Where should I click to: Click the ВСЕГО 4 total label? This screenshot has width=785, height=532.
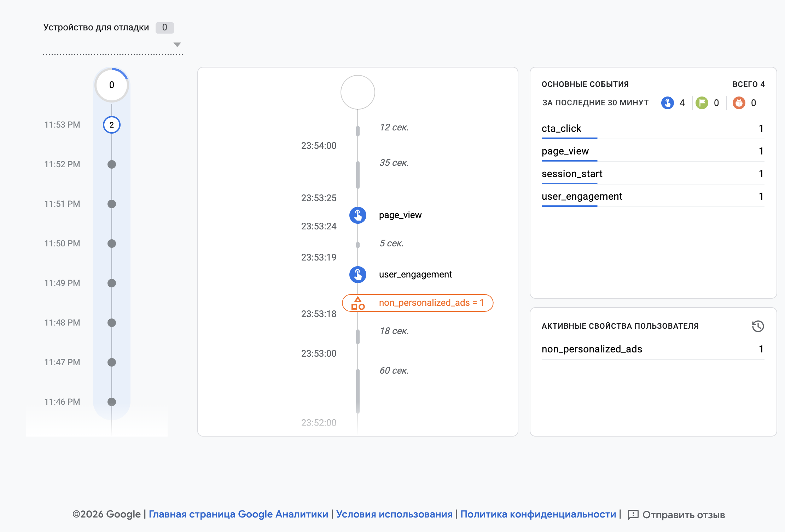pos(748,84)
